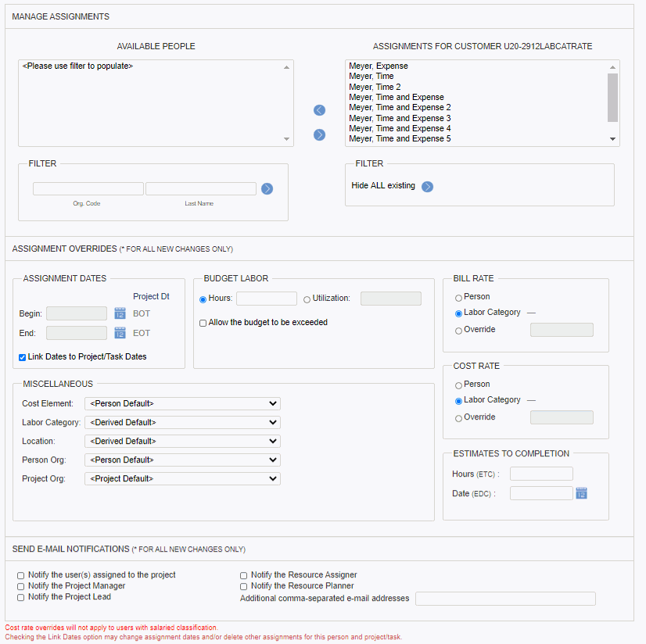The image size is (646, 644).
Task: Check Notify the Project Manager
Action: click(20, 586)
